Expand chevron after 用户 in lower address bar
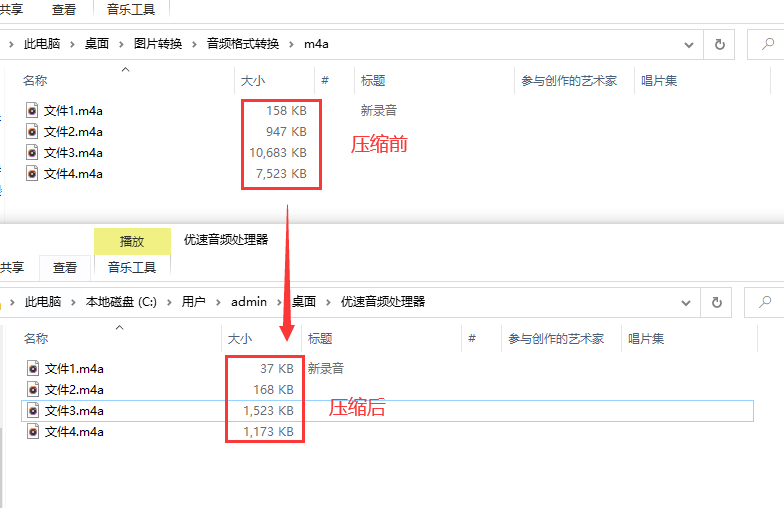 [218, 302]
